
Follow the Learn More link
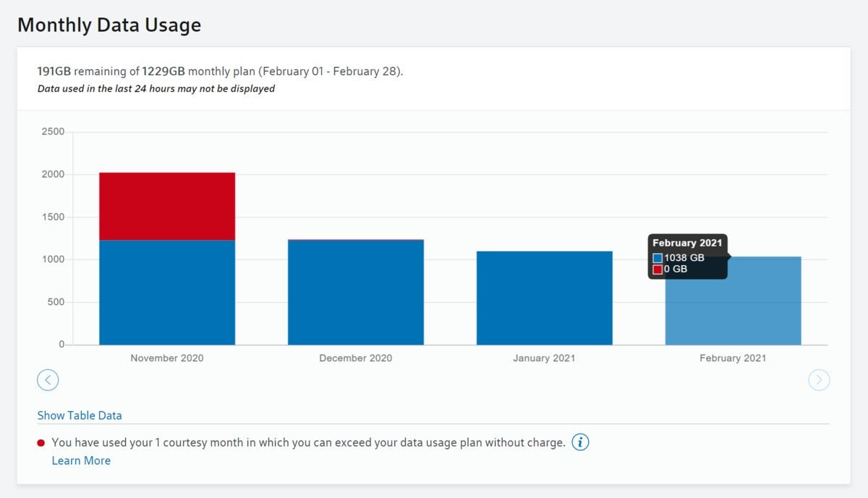tap(81, 460)
